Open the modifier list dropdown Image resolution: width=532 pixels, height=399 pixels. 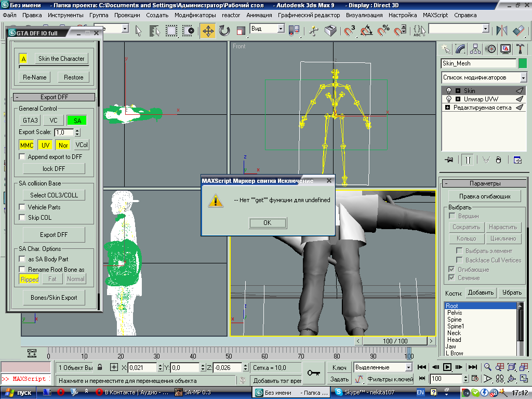tap(523, 77)
